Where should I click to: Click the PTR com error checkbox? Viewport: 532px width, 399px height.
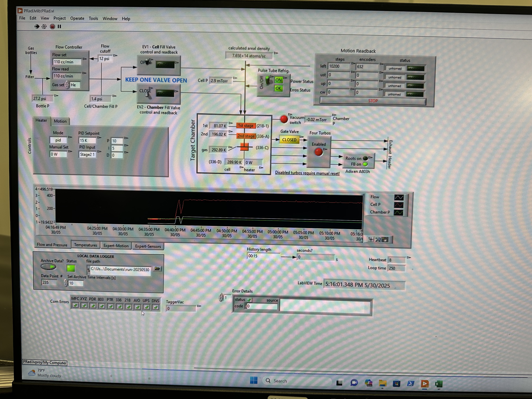111,306
